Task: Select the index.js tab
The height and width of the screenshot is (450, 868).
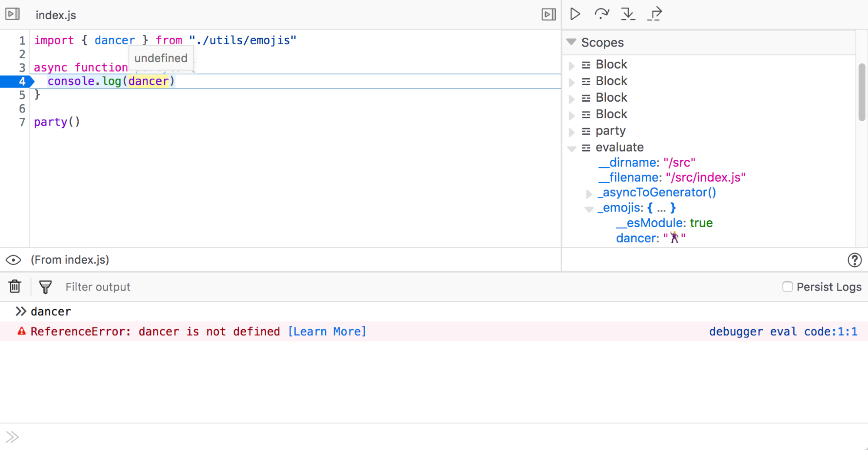Action: [x=56, y=15]
